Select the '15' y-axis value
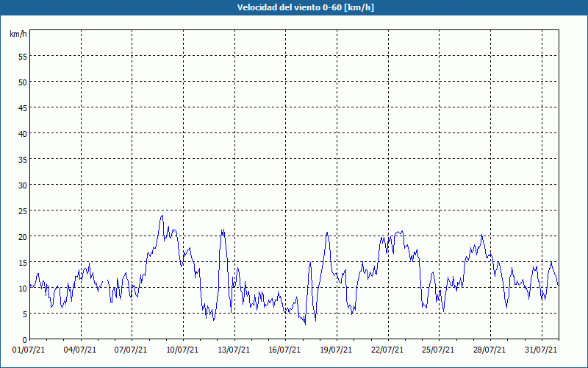The height and width of the screenshot is (368, 588). pos(23,263)
